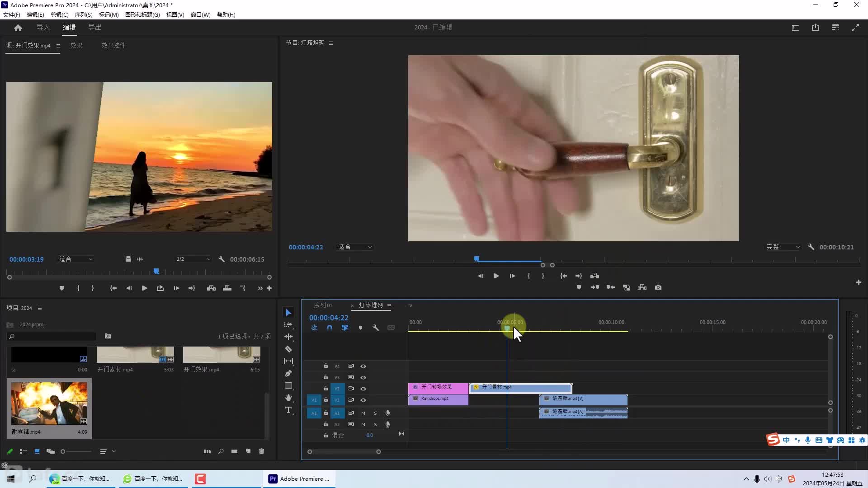Screen dimensions: 868x488
Task: Open 文件(F) menu
Action: pos(12,15)
